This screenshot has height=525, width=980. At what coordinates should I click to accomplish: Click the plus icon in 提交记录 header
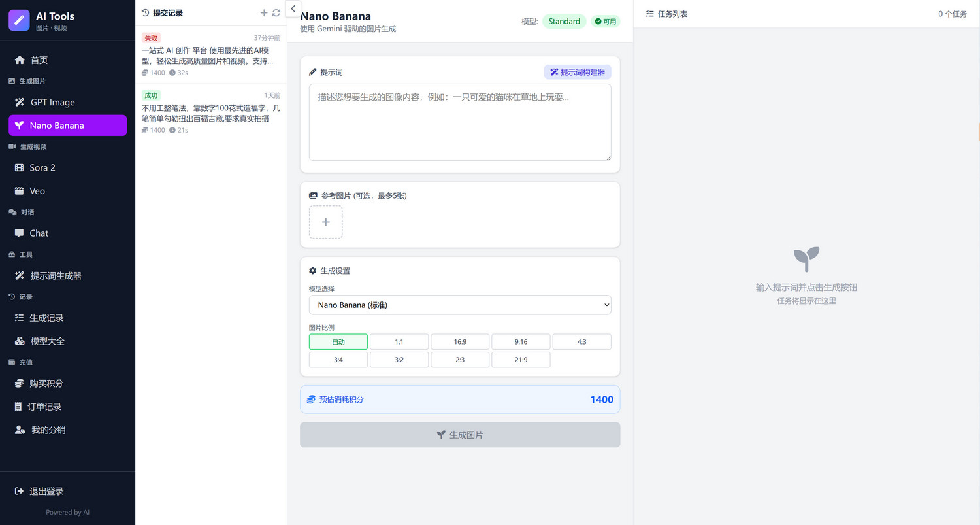click(x=264, y=13)
